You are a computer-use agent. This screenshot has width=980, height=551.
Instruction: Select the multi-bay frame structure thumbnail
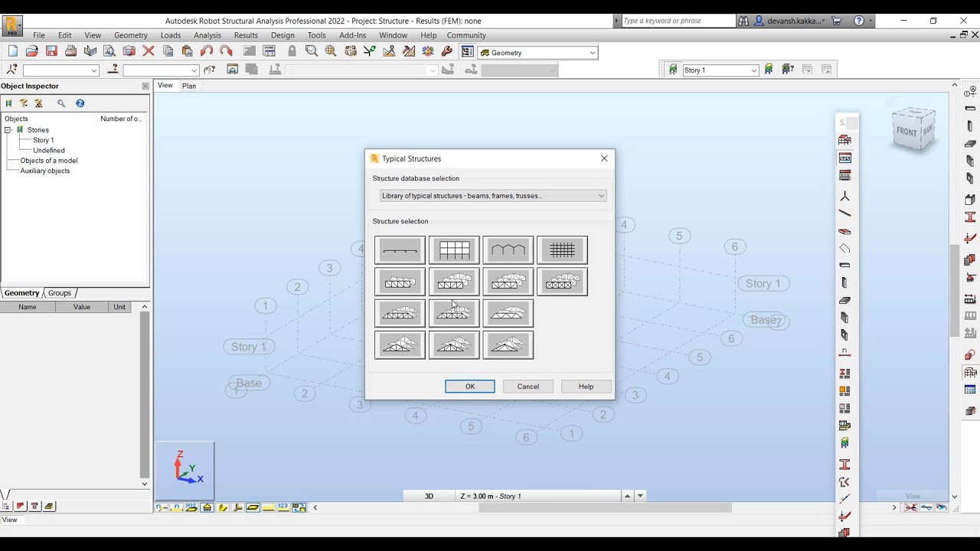pyautogui.click(x=454, y=250)
